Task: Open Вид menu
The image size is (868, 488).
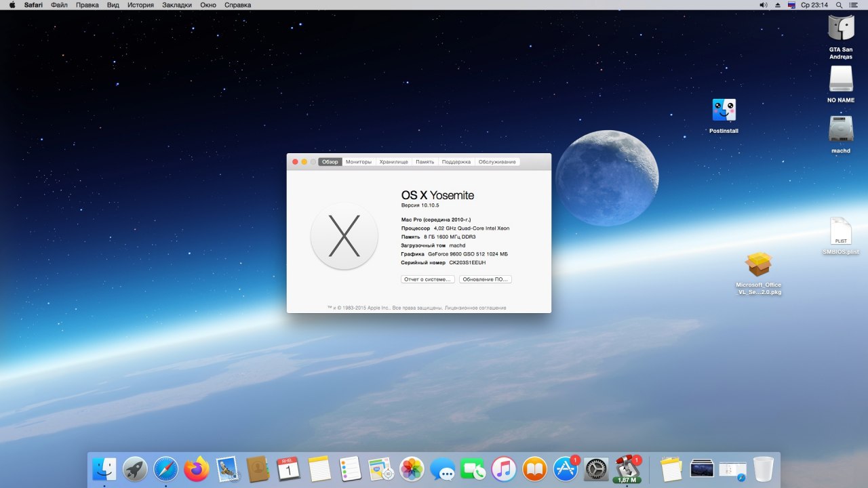Action: coord(113,5)
